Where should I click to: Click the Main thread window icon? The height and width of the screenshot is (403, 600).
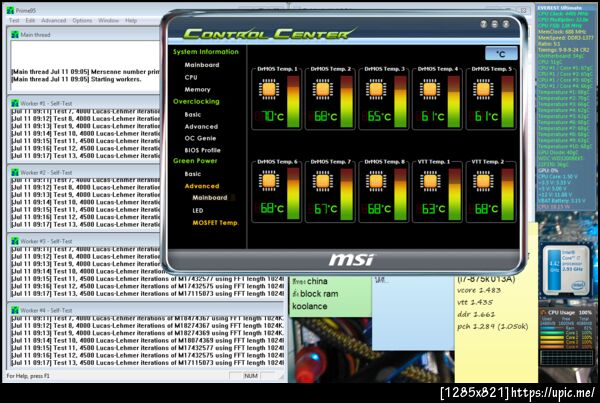click(15, 34)
